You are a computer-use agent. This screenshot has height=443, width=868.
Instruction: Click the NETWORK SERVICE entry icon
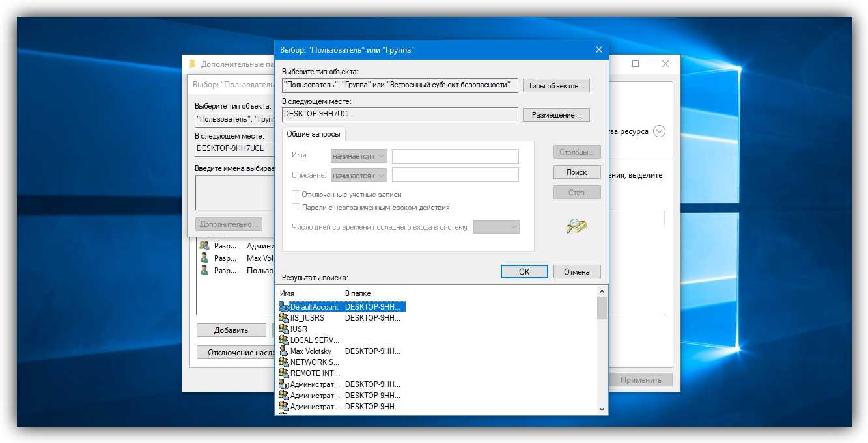(x=283, y=362)
